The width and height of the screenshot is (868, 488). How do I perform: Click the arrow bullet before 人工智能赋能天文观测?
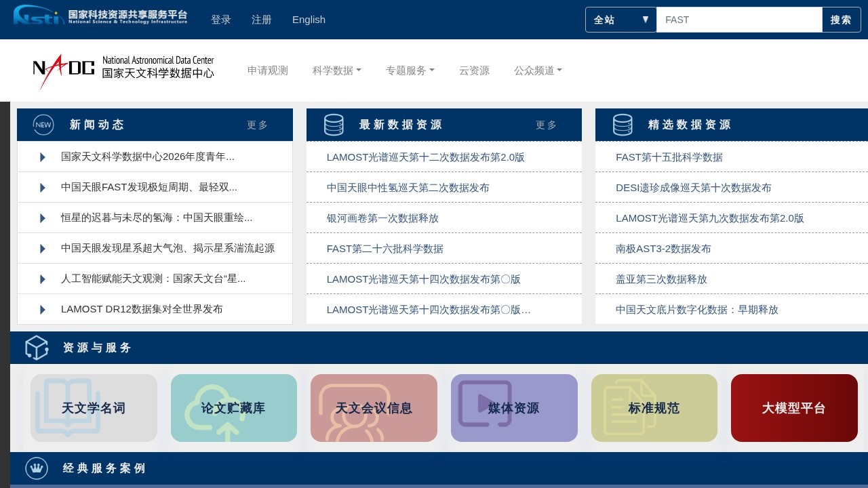click(x=43, y=279)
